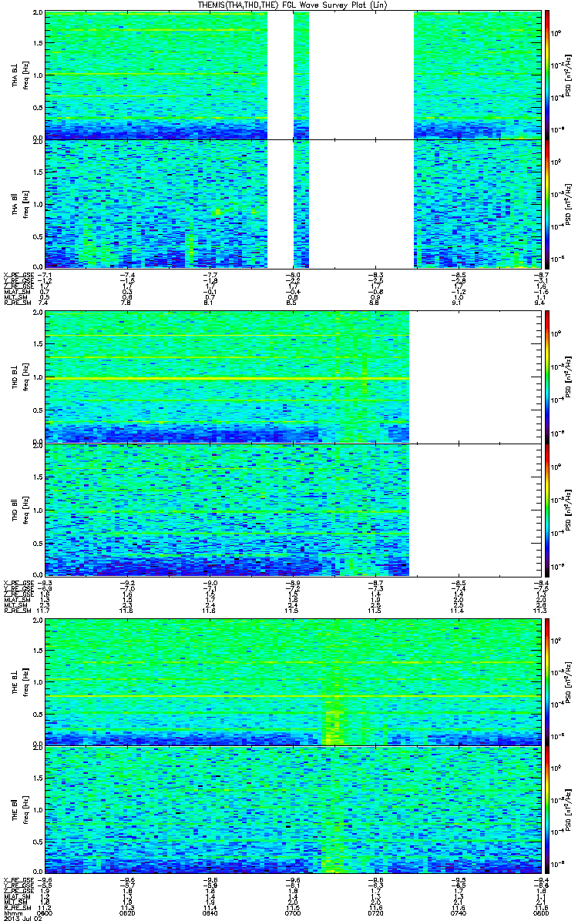Click the R_RE_SM row label under THA panels
This screenshot has width=578, height=924.
point(17,303)
